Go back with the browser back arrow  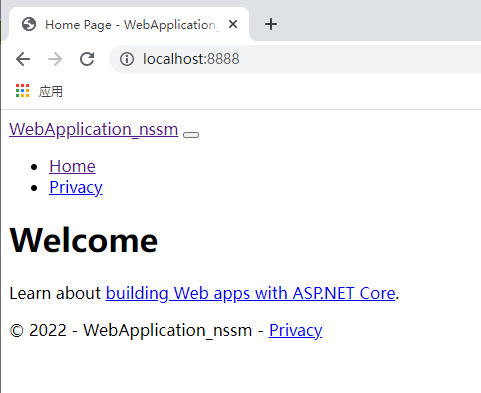(23, 59)
